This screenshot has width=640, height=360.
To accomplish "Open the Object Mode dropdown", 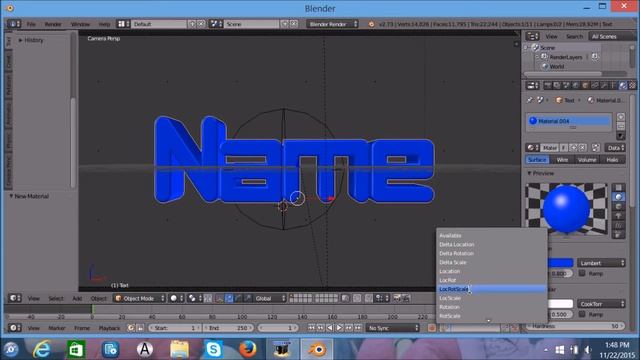I will coord(139,298).
